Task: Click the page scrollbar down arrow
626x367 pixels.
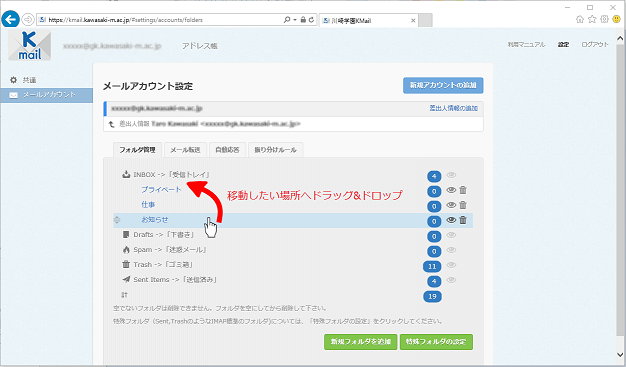Action: (620, 354)
